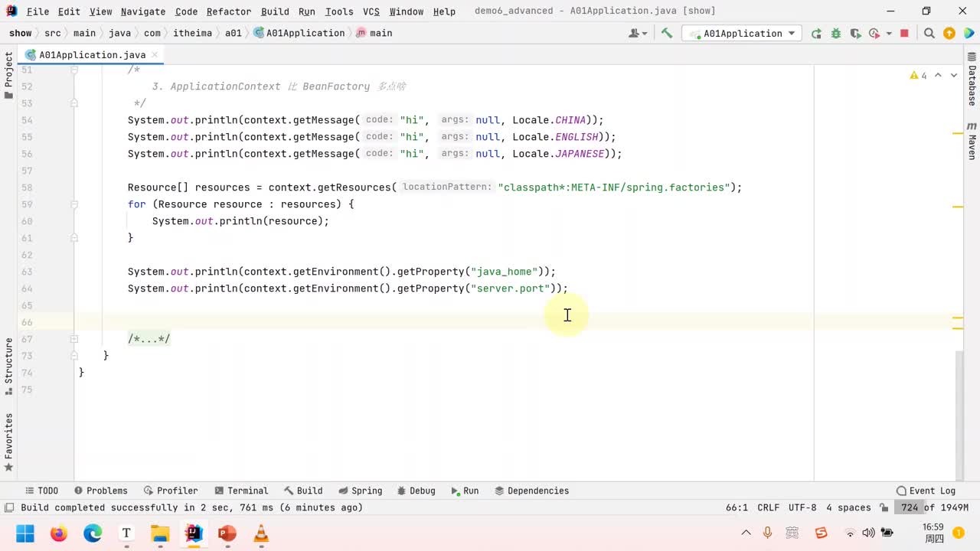The image size is (980, 551).
Task: Close the A01Application.java editor tab
Action: pos(154,54)
